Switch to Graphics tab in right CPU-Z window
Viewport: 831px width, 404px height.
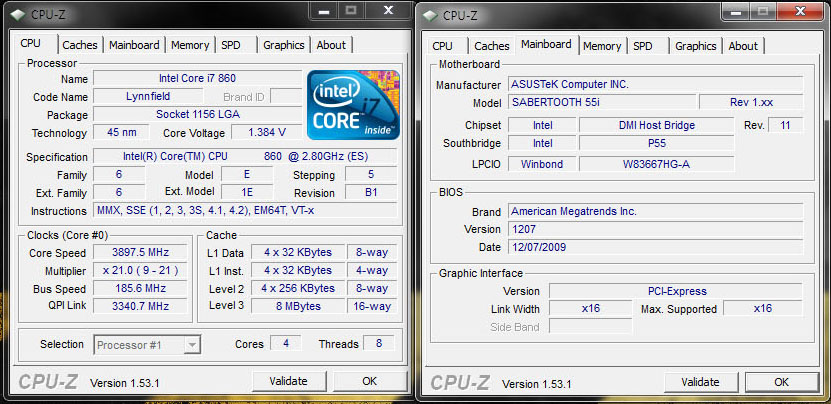coord(696,46)
